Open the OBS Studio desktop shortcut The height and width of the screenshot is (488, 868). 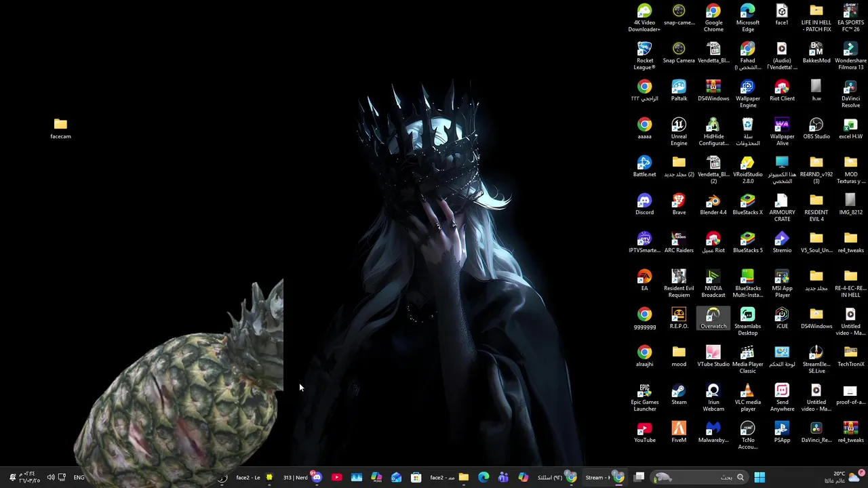pos(816,129)
